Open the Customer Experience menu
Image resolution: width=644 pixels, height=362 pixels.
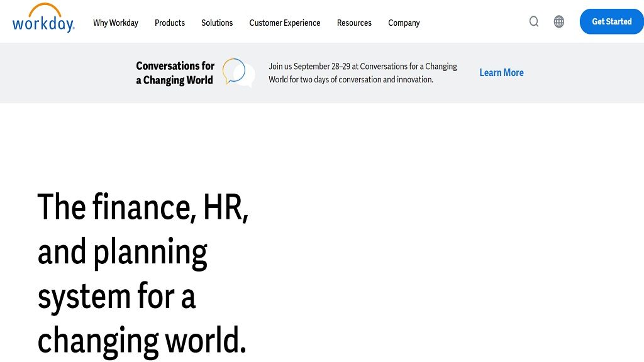pyautogui.click(x=285, y=23)
